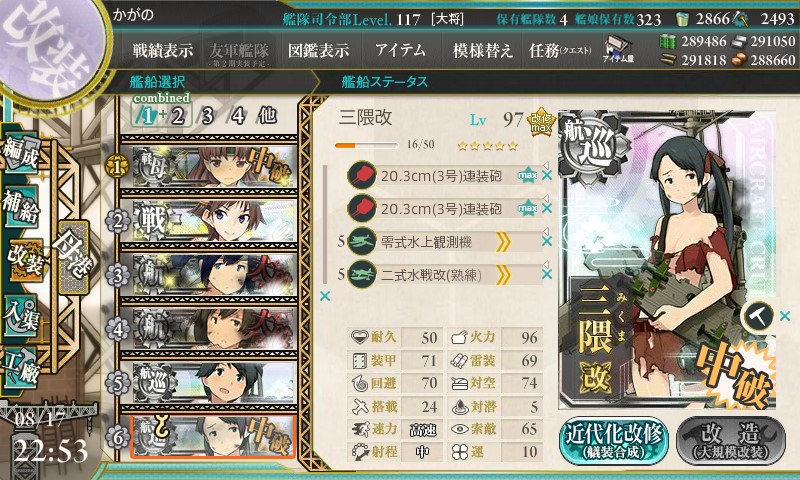Image resolution: width=800 pixels, height=480 pixels.
Task: Click the 改造 remodel button
Action: (730, 440)
